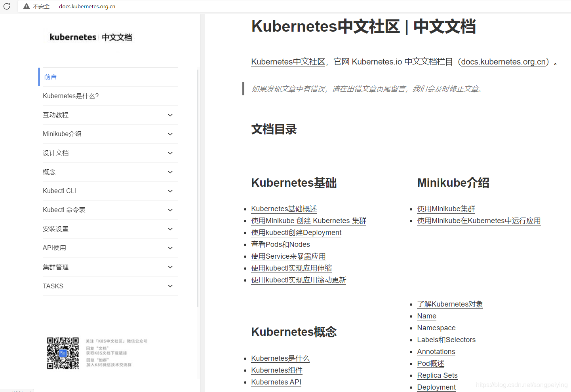The width and height of the screenshot is (571, 392).
Task: Expand the 设计文档 sidebar section
Action: [x=170, y=153]
